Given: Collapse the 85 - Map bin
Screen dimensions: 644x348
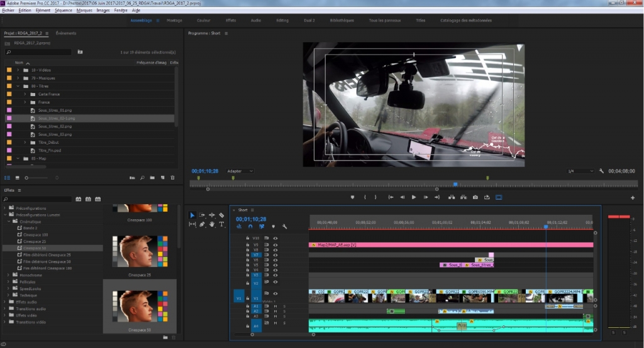Looking at the screenshot, I should 18,158.
